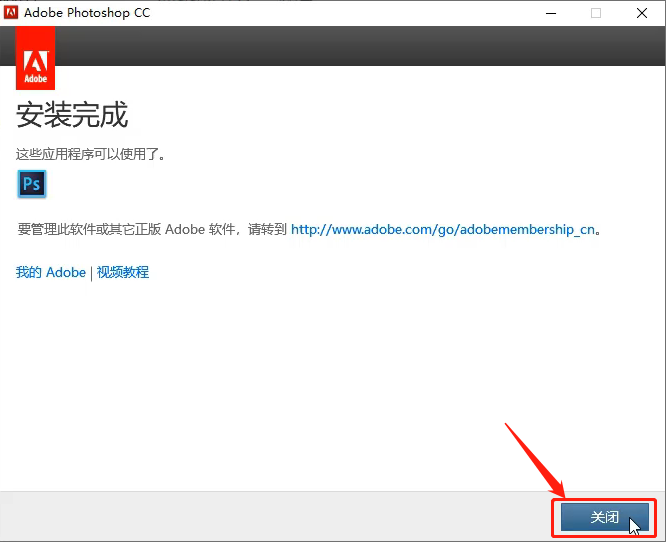
Task: Click the disabled maximize window button
Action: (x=596, y=13)
